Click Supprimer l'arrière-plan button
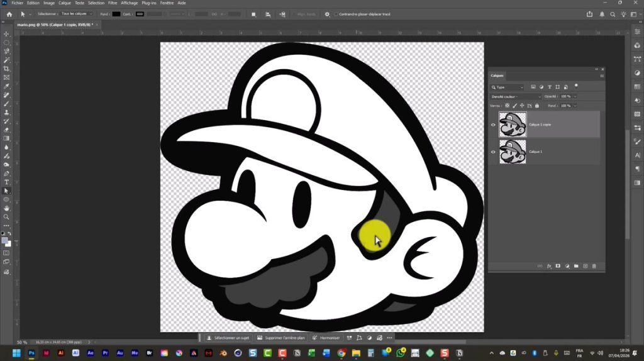Screen dimensions: 644x361 [x=281, y=338]
